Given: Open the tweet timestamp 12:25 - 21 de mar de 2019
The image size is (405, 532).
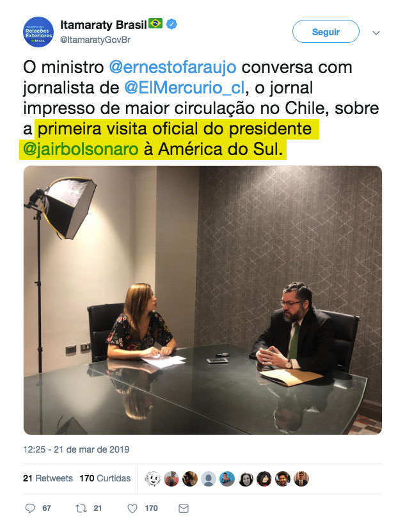Looking at the screenshot, I should pos(76,449).
